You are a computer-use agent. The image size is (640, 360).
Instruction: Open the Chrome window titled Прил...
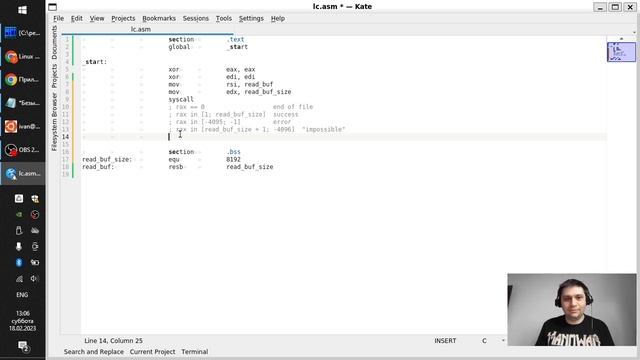point(22,80)
